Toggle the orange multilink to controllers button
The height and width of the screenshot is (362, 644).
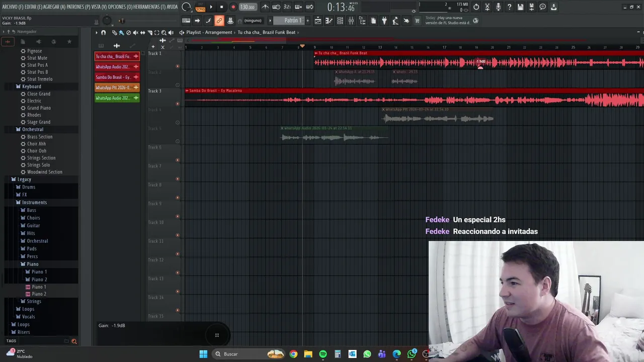[219, 21]
